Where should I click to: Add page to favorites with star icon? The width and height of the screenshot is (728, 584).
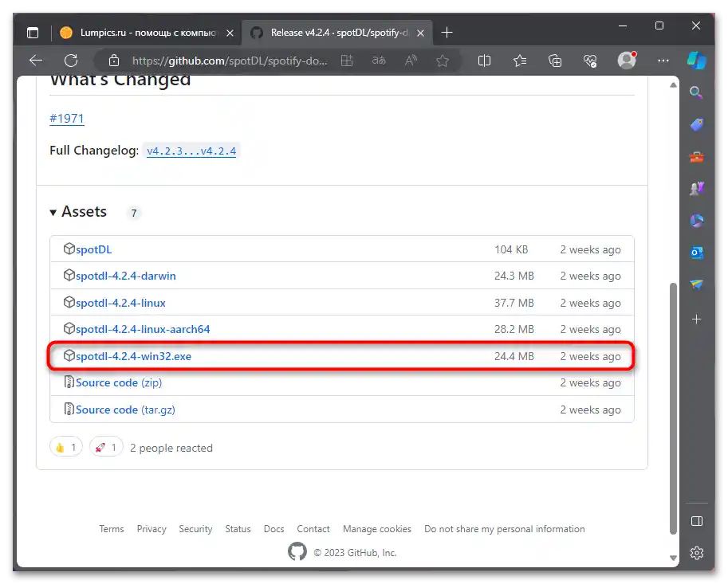(x=443, y=61)
